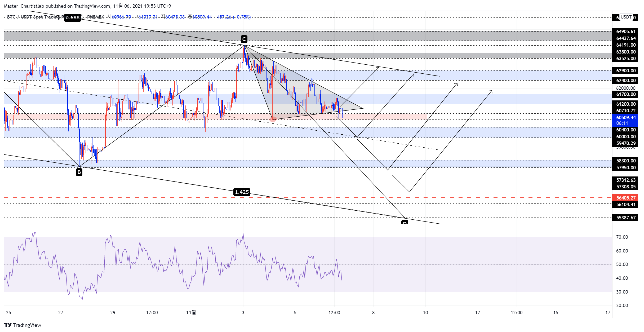Click the red 56405.27 price label

tap(626, 198)
